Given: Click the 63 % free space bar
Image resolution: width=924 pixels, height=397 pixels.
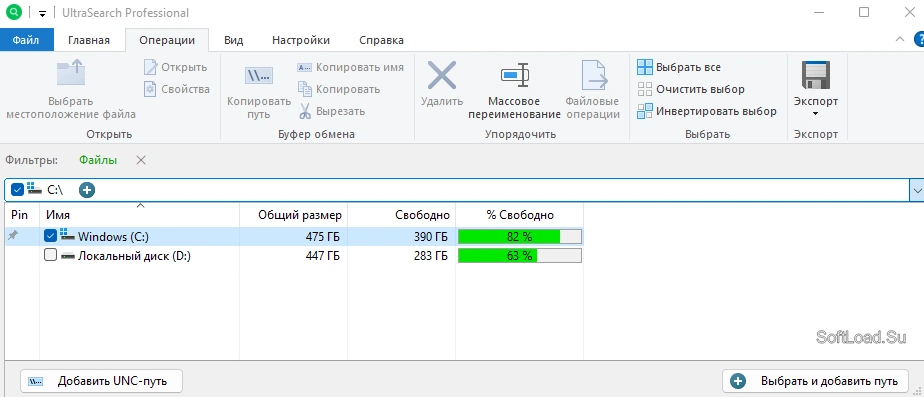Looking at the screenshot, I should (520, 256).
